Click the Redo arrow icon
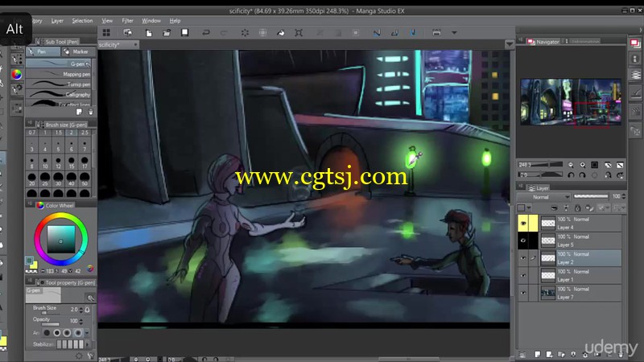Image resolution: width=644 pixels, height=362 pixels. point(224,32)
